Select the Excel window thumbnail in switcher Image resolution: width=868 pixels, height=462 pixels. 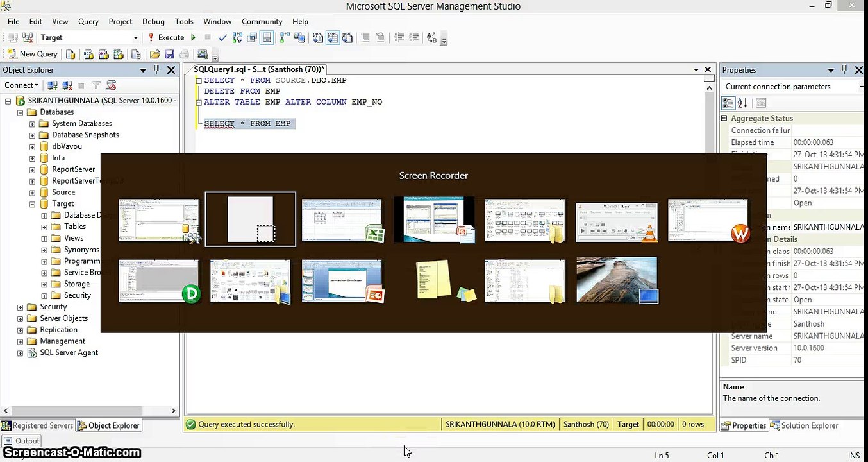342,220
